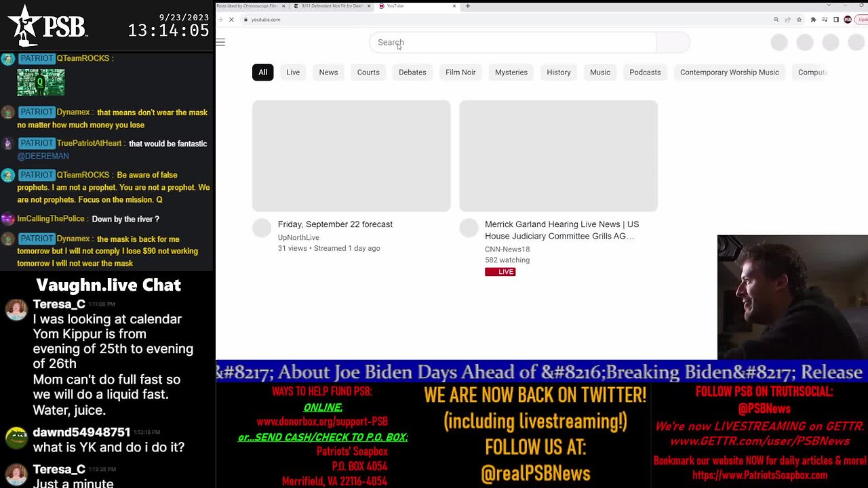The width and height of the screenshot is (868, 488).
Task: Open the Friday, September 22 forecast title
Action: click(x=335, y=224)
